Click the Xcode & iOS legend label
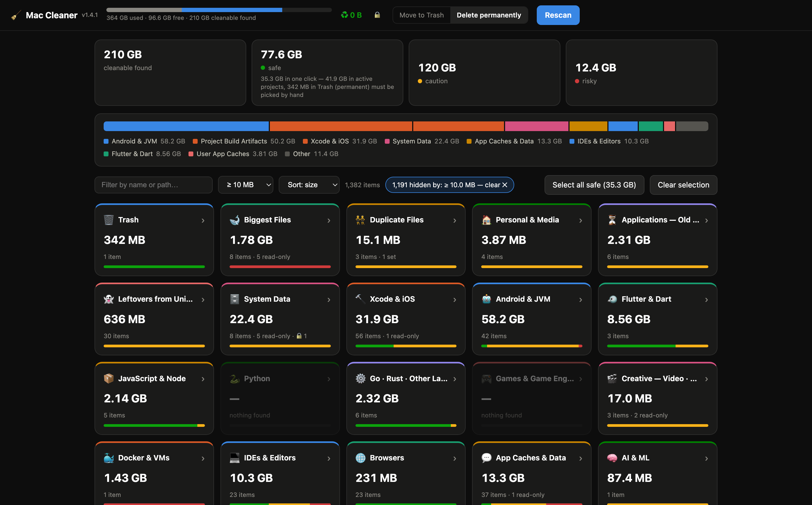Image resolution: width=812 pixels, height=505 pixels. (x=329, y=141)
